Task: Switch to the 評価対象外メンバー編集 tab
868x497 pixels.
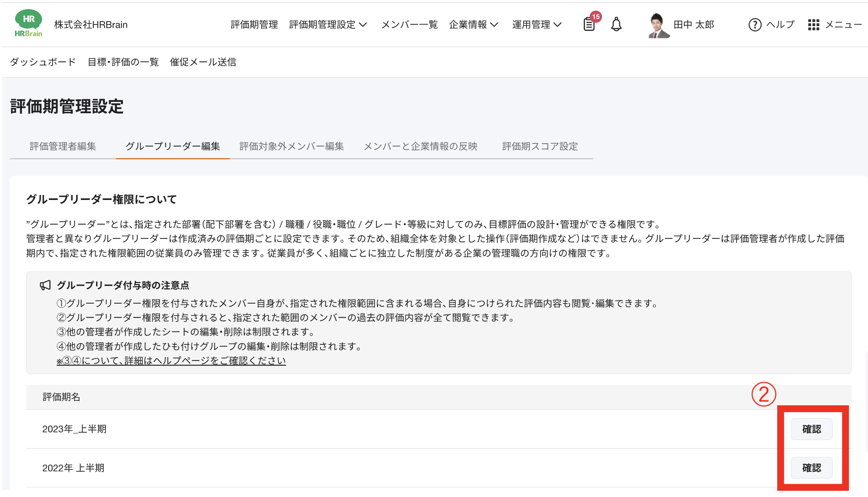Action: click(291, 146)
